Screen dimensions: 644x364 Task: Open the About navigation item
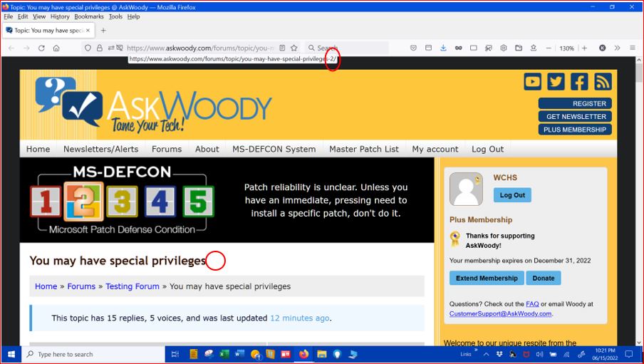tap(207, 149)
